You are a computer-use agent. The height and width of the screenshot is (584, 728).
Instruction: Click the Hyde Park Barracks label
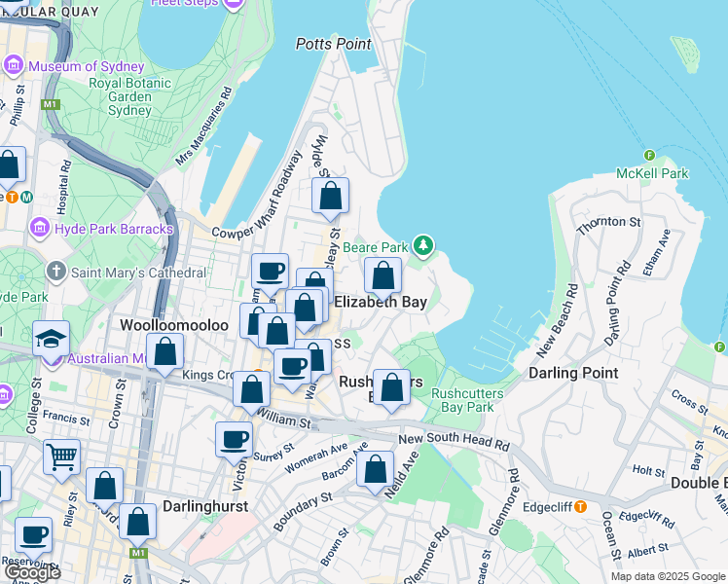114,229
